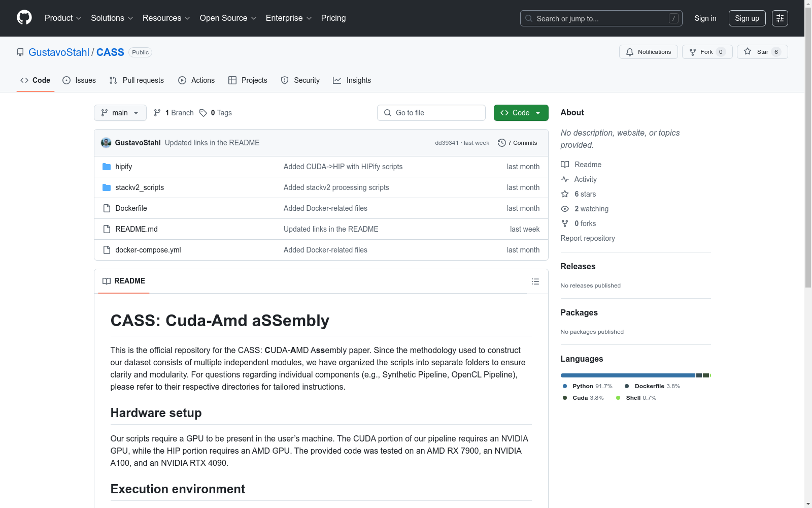Open the 7 Commits history link

pos(518,143)
